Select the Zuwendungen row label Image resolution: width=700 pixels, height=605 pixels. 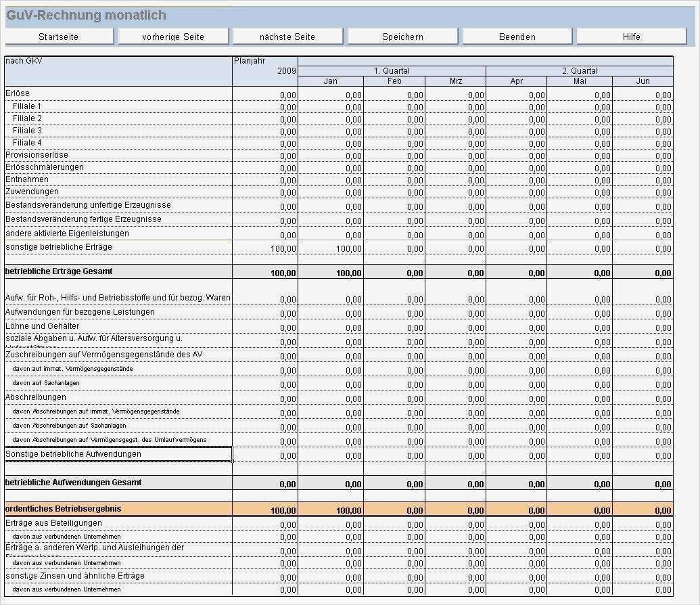tap(32, 192)
